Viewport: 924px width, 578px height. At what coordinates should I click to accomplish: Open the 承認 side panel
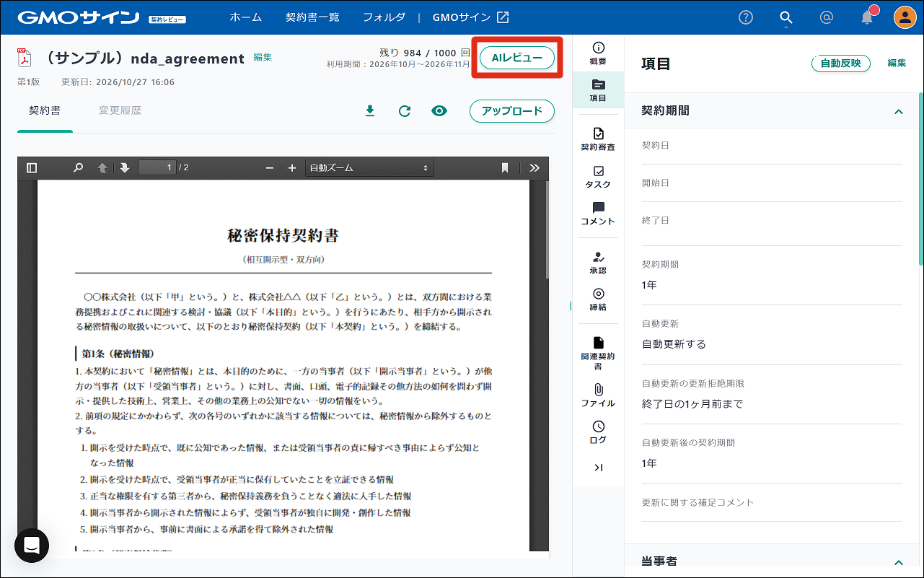tap(598, 263)
